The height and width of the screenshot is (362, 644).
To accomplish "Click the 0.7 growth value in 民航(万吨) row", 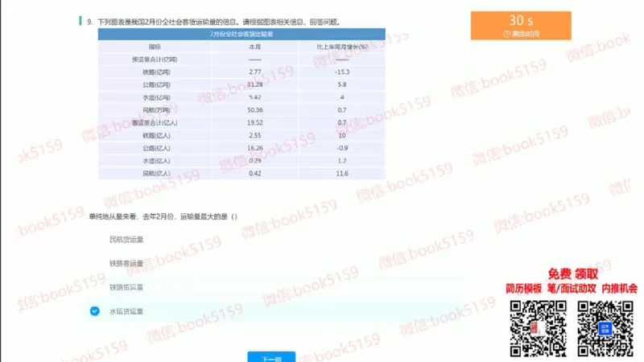I will click(x=342, y=110).
